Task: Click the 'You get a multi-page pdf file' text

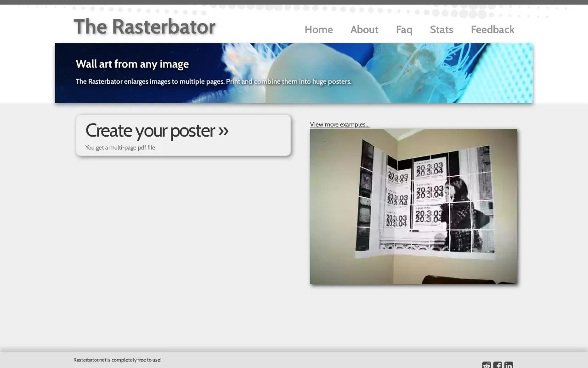Action: [120, 148]
